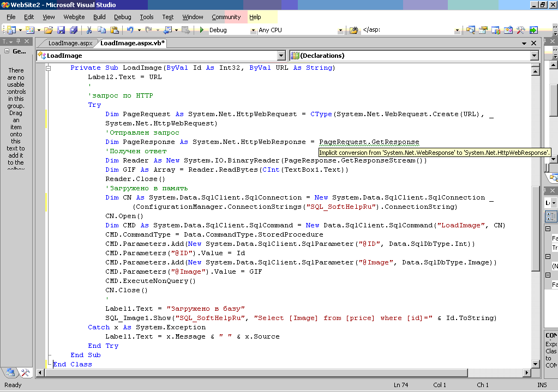
Task: Open the File menu
Action: click(x=11, y=17)
